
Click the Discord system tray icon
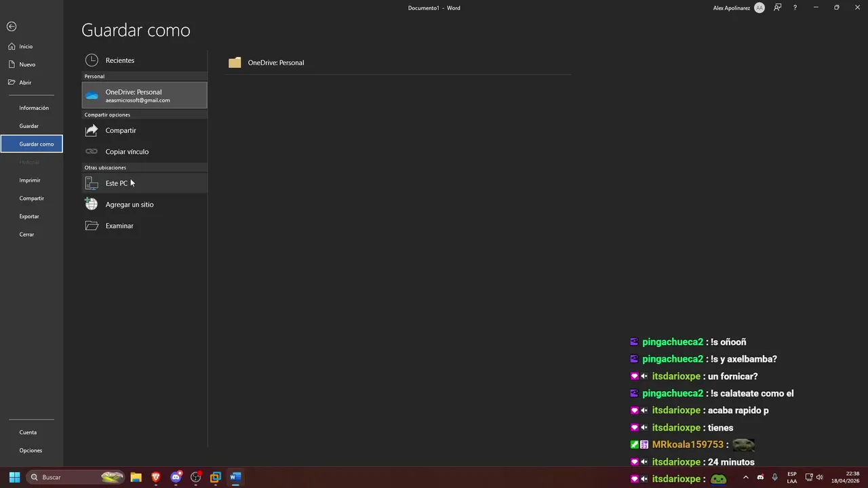click(760, 477)
